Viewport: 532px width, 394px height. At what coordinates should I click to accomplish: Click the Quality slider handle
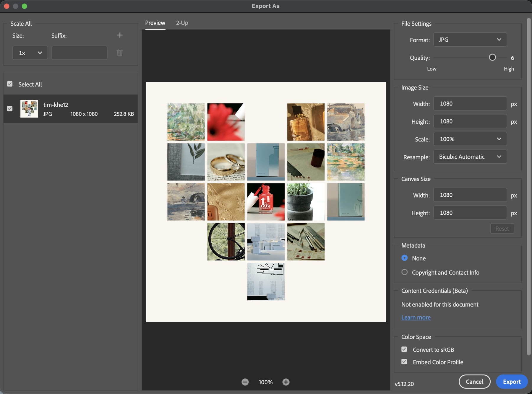click(x=492, y=57)
